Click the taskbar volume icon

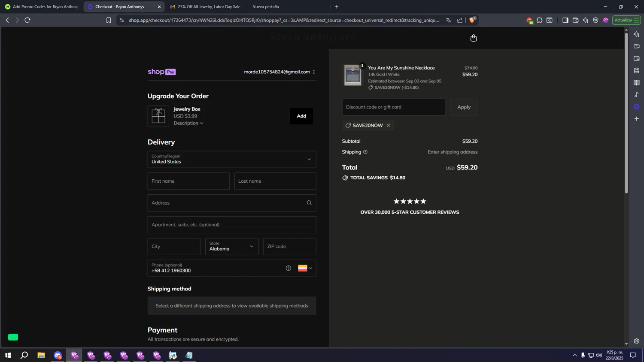(599, 355)
